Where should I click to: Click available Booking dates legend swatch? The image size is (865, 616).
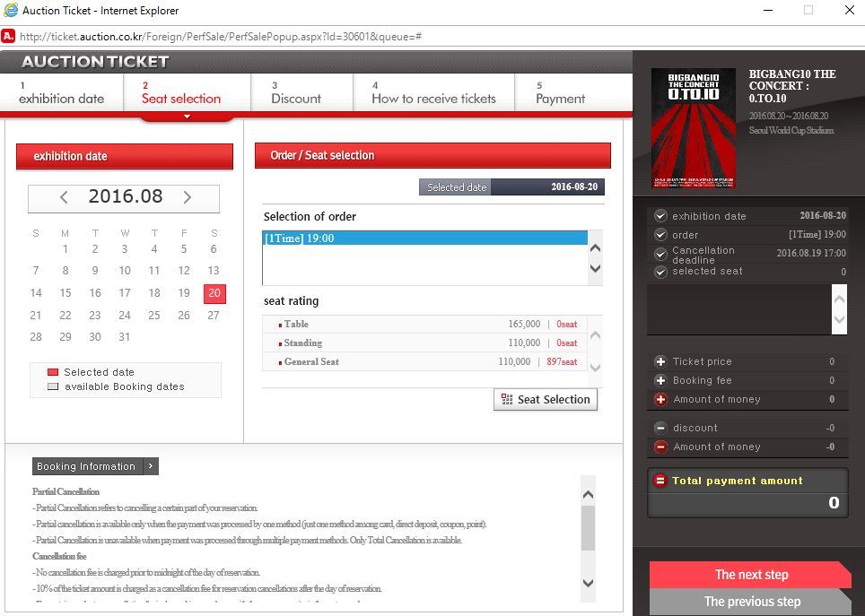(53, 386)
